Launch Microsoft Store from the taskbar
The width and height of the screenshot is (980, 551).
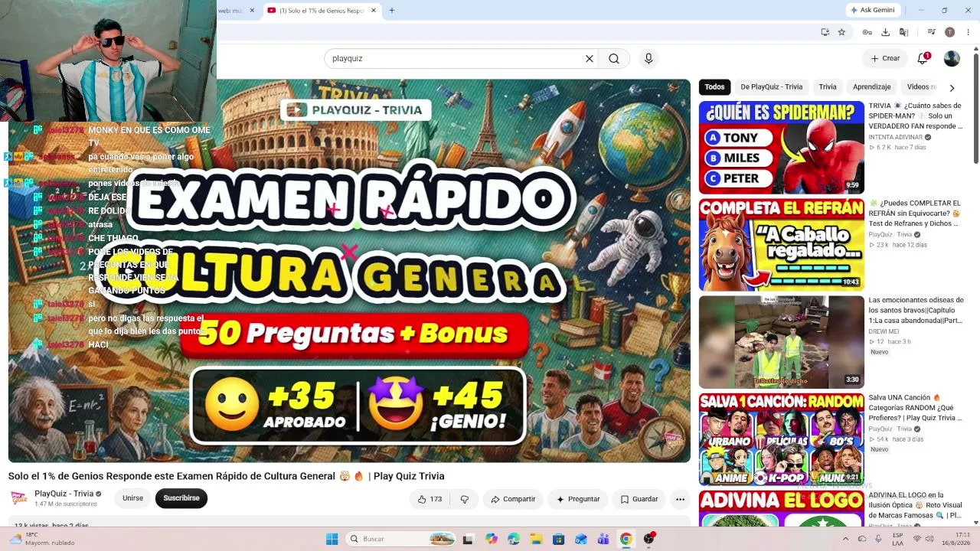(559, 539)
